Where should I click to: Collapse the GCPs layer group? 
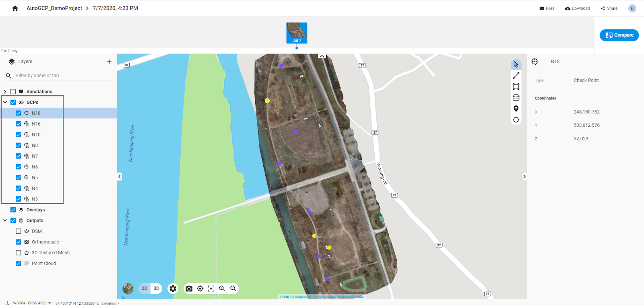pos(5,103)
